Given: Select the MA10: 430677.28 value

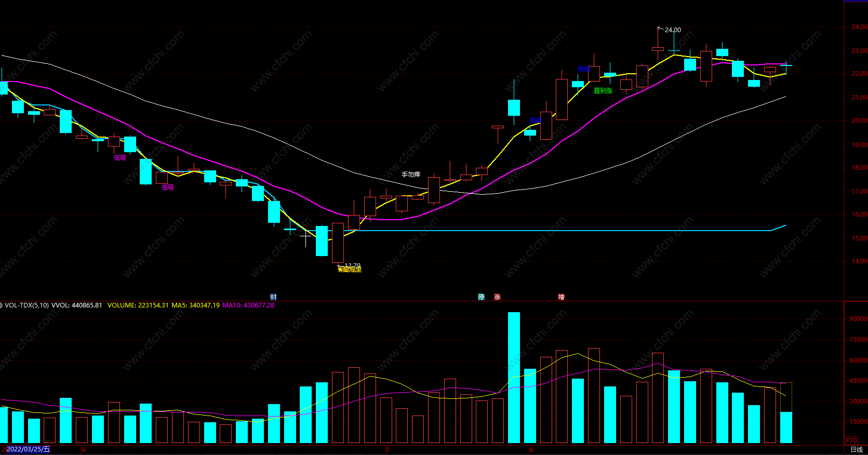Looking at the screenshot, I should tap(248, 305).
